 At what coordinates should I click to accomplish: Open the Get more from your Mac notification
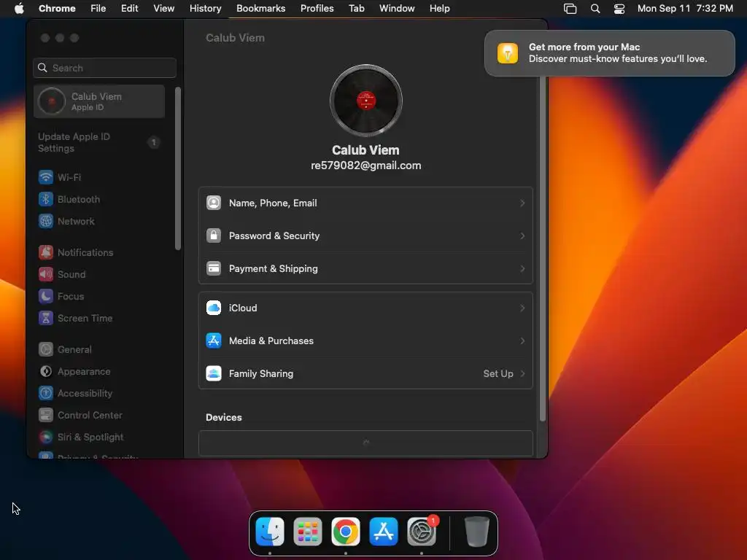tap(609, 52)
